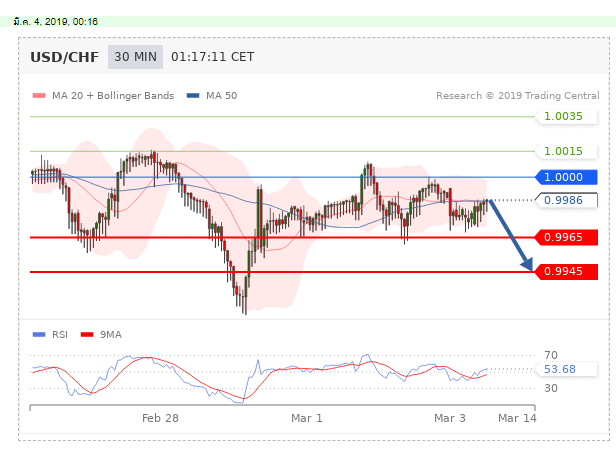Click the Mar 14 date axis label
This screenshot has height=450, width=616.
pos(517,418)
